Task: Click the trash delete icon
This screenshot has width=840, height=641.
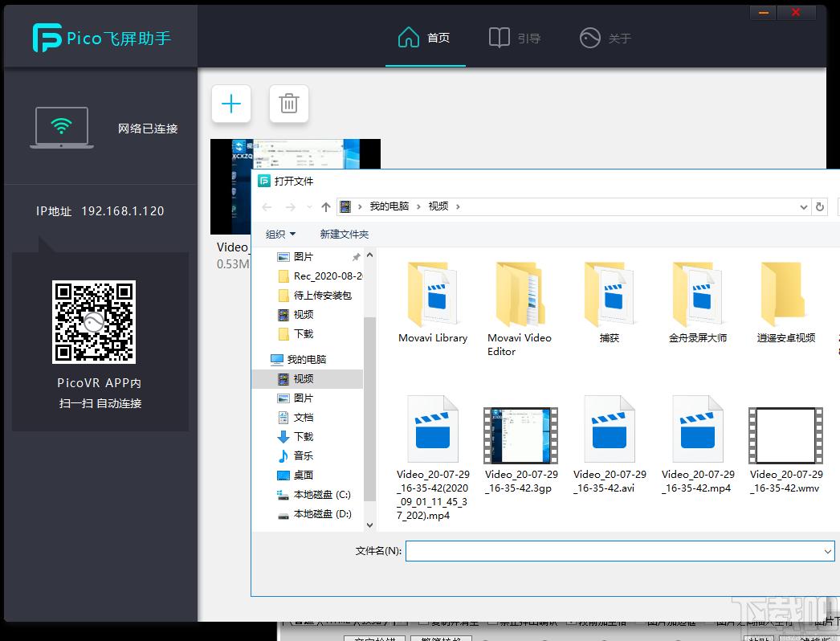Action: pos(288,104)
